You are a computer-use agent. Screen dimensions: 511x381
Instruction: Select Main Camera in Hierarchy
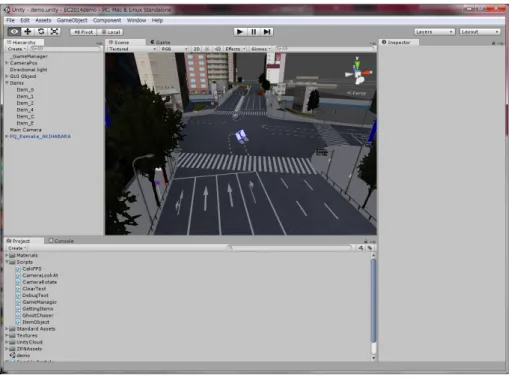(26, 130)
